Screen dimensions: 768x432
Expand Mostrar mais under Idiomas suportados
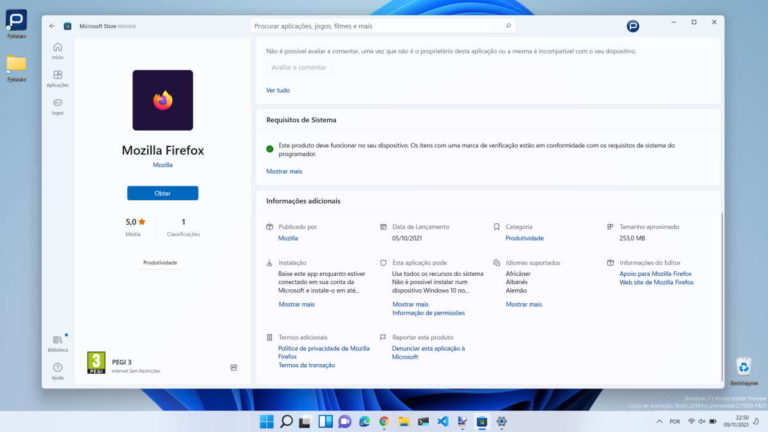pyautogui.click(x=523, y=304)
